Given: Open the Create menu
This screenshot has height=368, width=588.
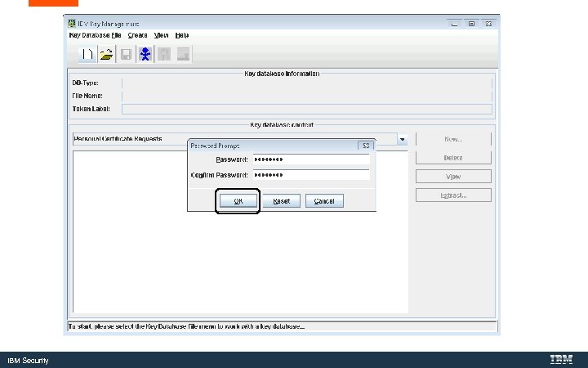Looking at the screenshot, I should click(137, 35).
